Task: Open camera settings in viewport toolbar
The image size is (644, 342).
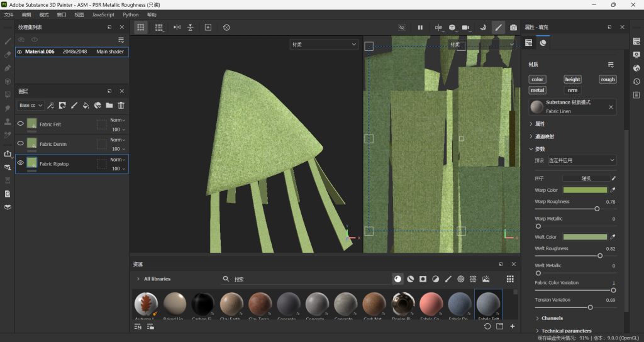Action: coord(466,28)
